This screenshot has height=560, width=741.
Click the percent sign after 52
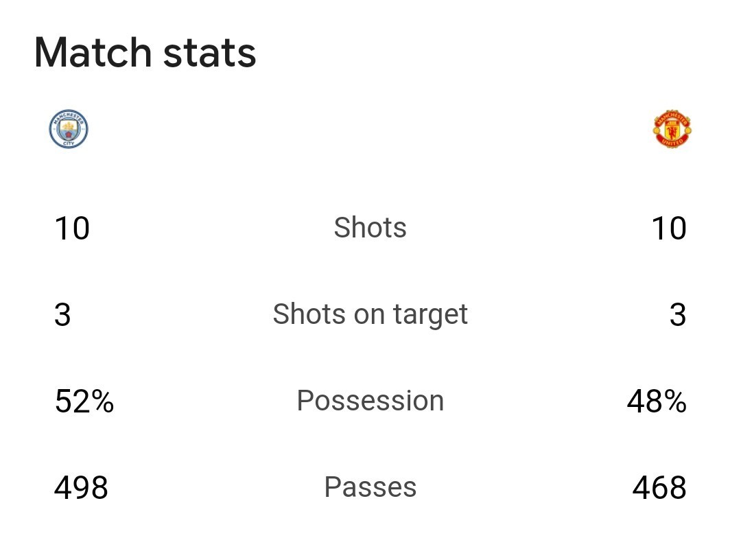[x=102, y=401]
